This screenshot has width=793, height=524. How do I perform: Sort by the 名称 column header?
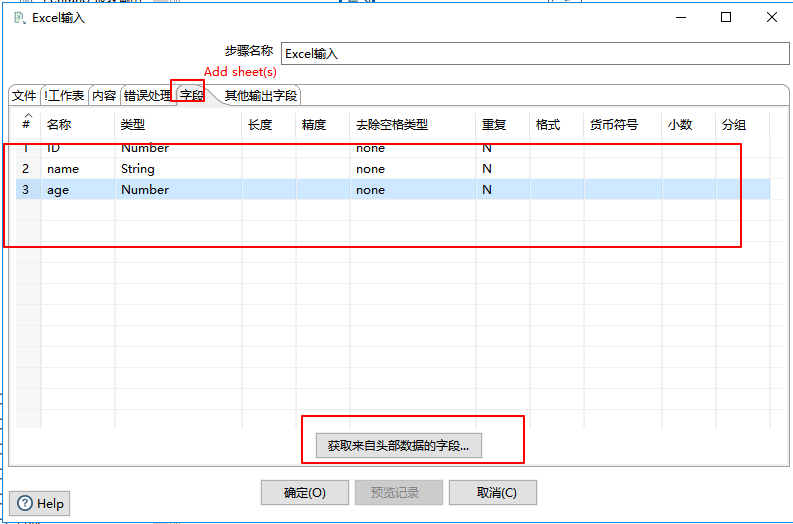coord(78,124)
